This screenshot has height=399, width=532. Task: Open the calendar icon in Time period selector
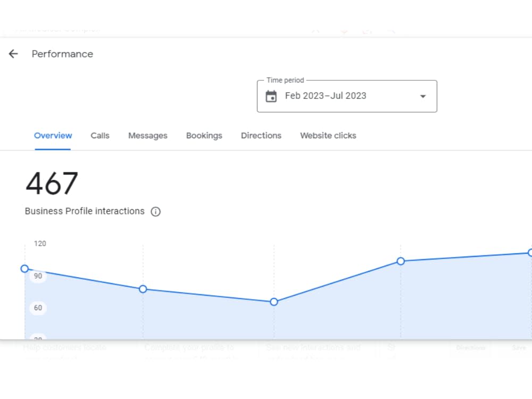tap(271, 96)
